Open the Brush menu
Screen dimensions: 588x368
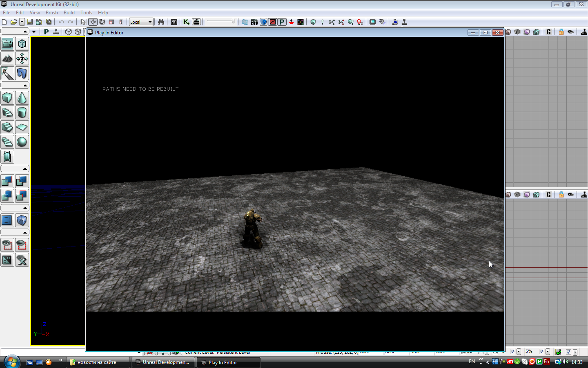[x=52, y=13]
